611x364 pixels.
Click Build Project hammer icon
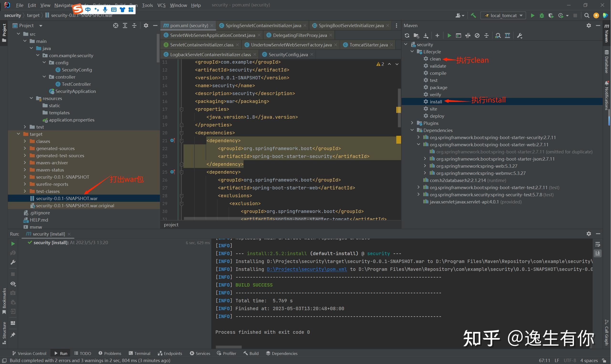pos(473,15)
